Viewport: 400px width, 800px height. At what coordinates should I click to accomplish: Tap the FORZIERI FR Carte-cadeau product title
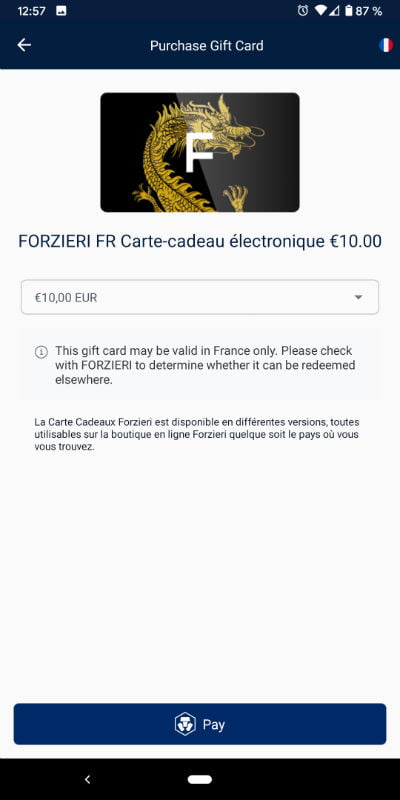[x=200, y=241]
